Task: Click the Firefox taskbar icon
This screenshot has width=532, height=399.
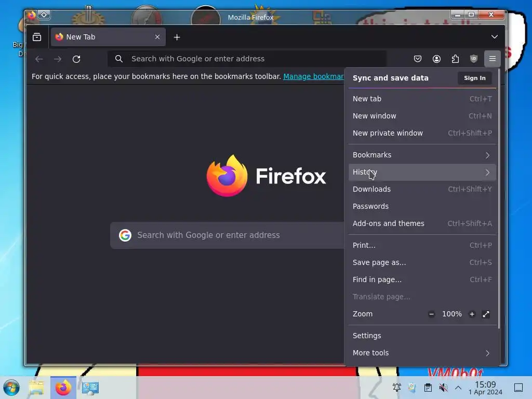Action: point(63,388)
